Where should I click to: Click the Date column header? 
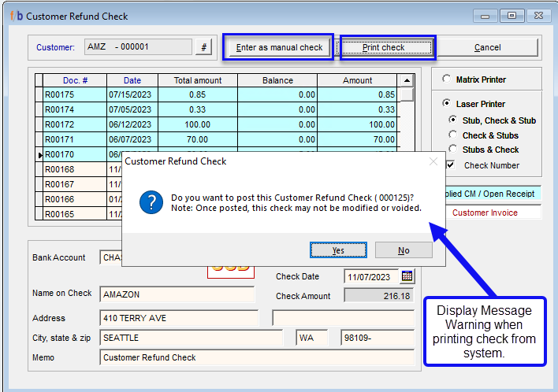[x=132, y=80]
